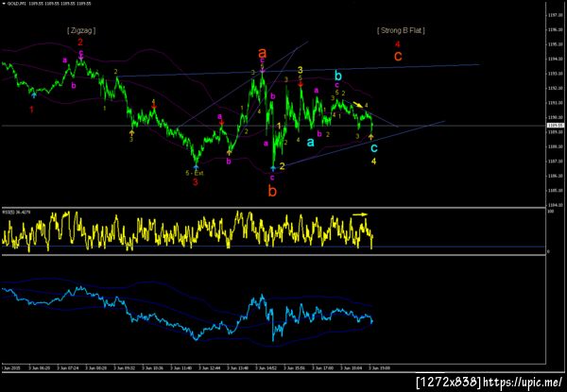Click the red '2' below Zigzag
The height and width of the screenshot is (392, 567).
(80, 43)
